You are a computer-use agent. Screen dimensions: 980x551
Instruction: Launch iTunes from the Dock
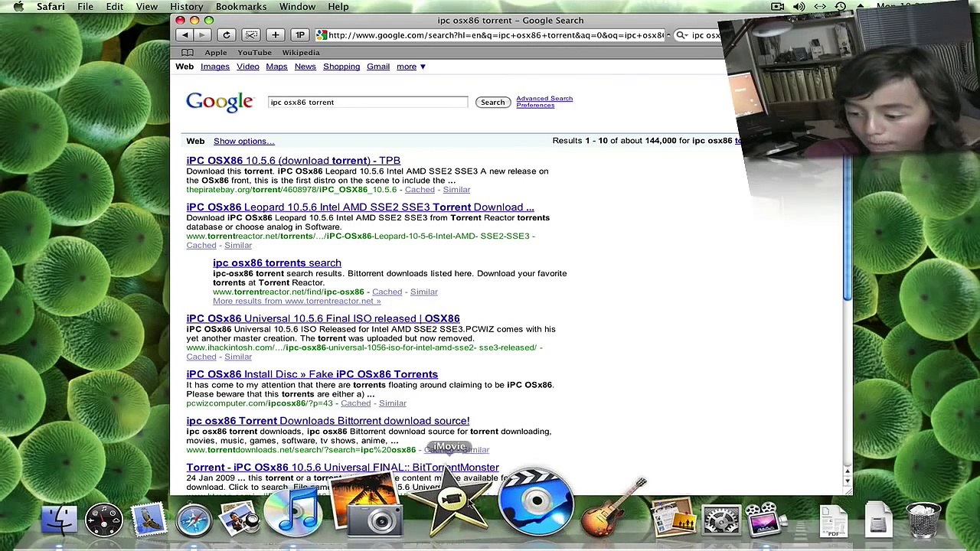click(294, 510)
